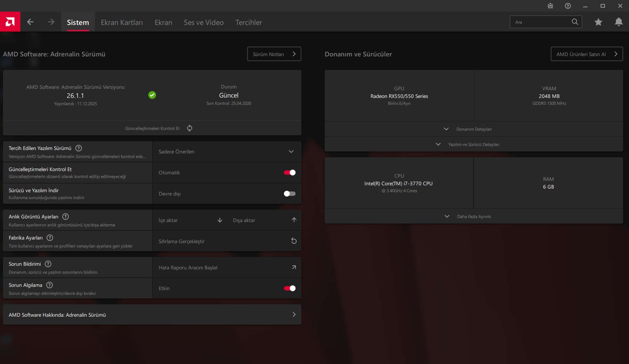Click the launch arrow for Hata Raporu Aracını Başlat
This screenshot has height=364, width=629.
pyautogui.click(x=294, y=267)
